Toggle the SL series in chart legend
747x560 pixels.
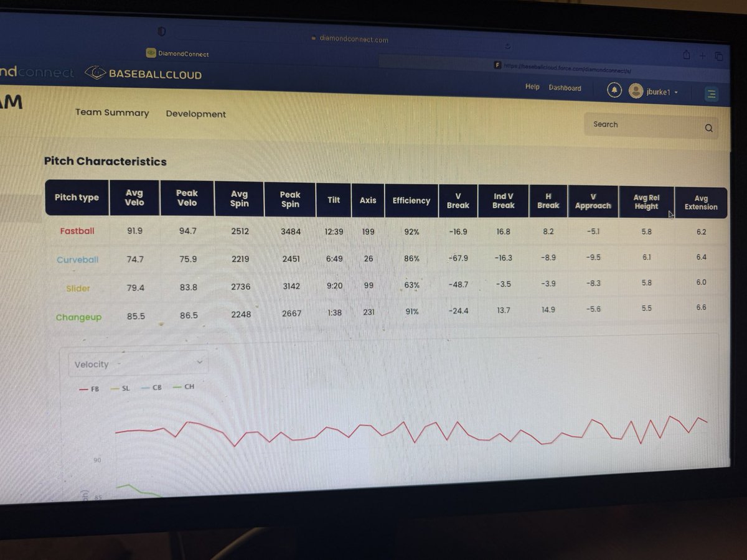(120, 387)
